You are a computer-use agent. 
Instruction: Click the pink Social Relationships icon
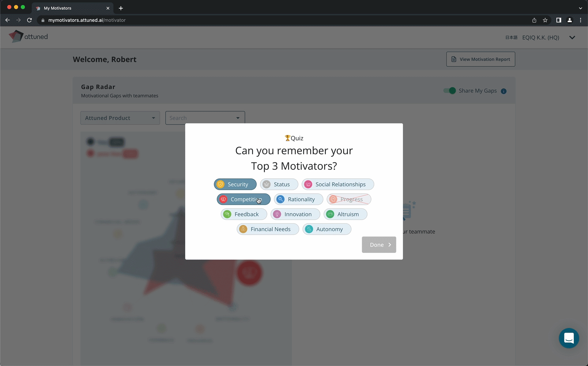[x=308, y=184]
